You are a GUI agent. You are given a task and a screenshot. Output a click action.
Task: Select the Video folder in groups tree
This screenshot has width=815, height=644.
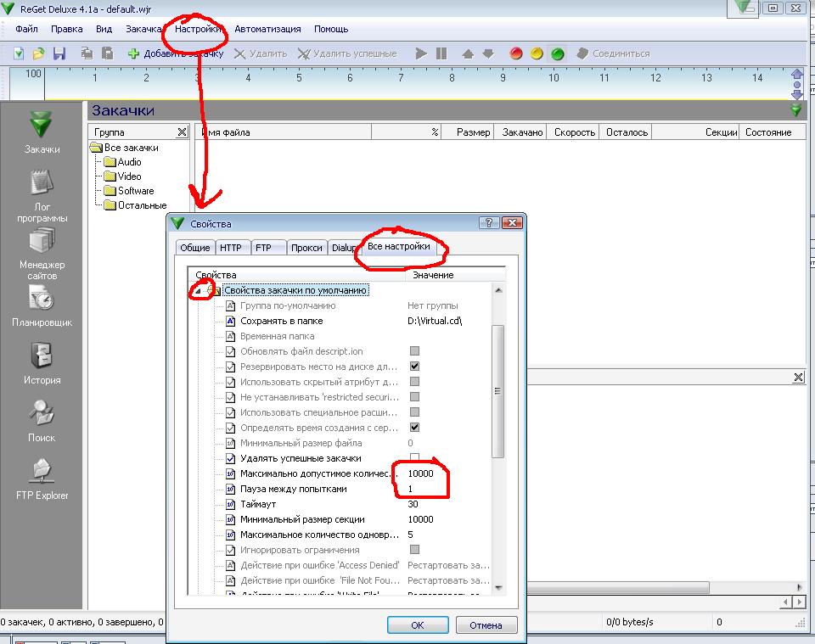(129, 176)
